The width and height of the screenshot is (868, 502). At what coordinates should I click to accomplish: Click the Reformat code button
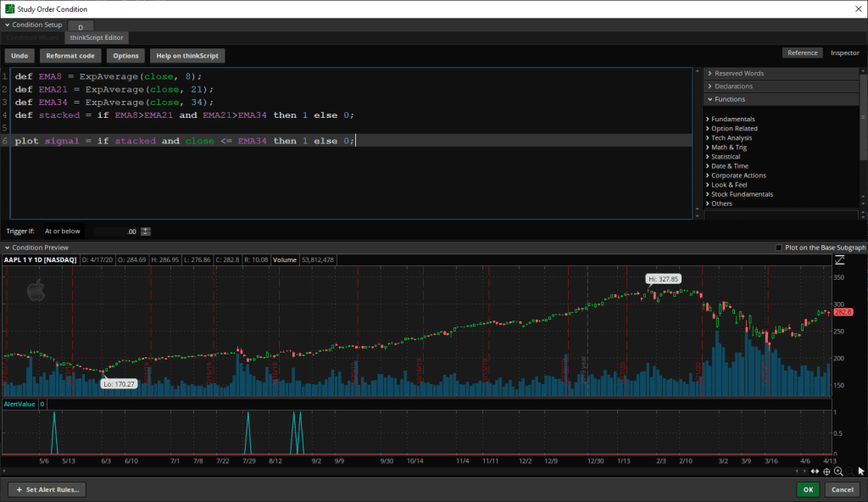pos(70,56)
